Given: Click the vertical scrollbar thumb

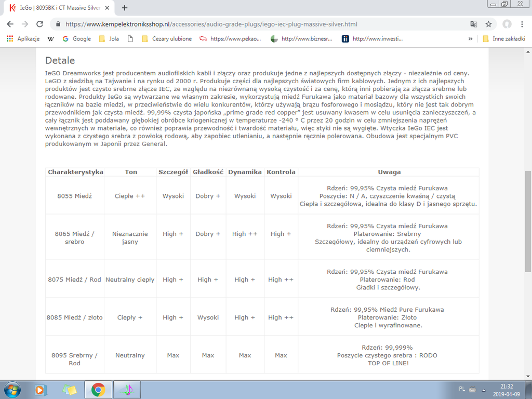Looking at the screenshot, I should [528, 221].
